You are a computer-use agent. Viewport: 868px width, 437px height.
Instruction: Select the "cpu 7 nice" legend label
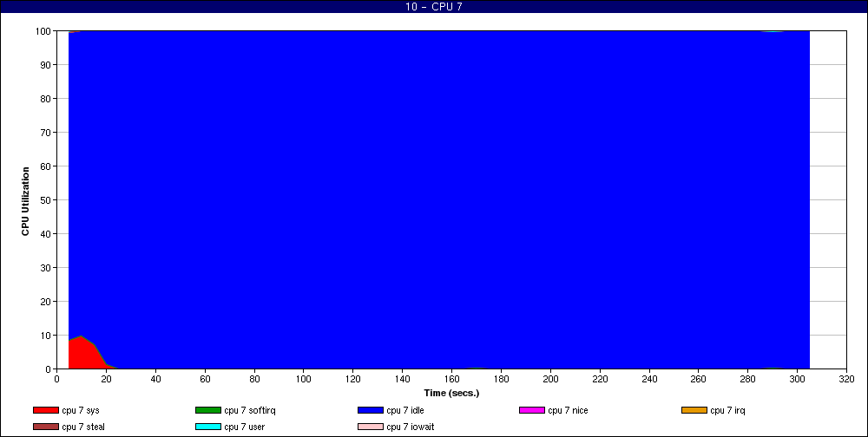569,410
